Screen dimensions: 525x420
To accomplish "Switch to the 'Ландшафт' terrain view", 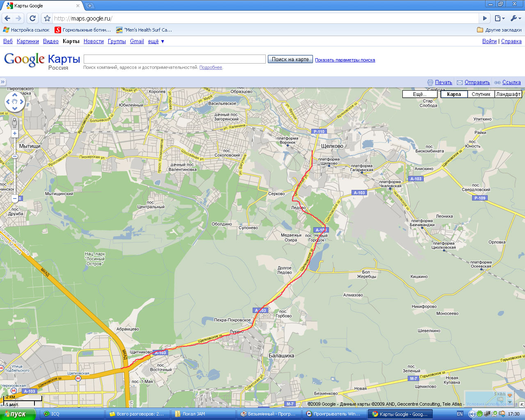I will (x=508, y=94).
